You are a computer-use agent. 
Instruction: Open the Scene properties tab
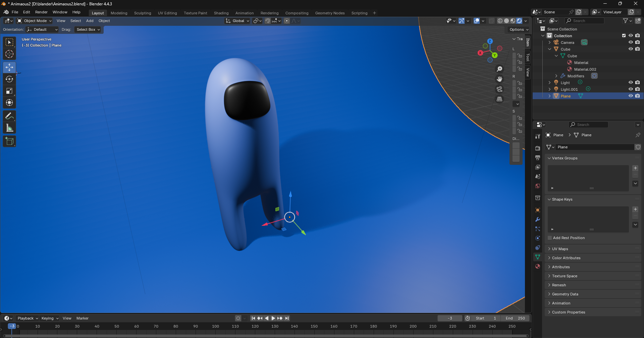(x=538, y=177)
